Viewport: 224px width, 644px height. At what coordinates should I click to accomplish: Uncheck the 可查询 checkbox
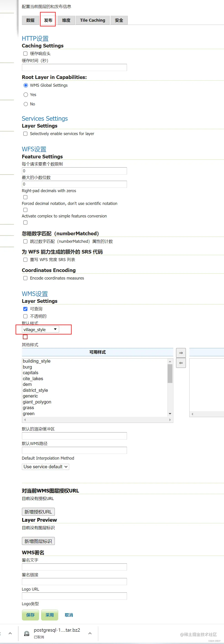coord(25,309)
